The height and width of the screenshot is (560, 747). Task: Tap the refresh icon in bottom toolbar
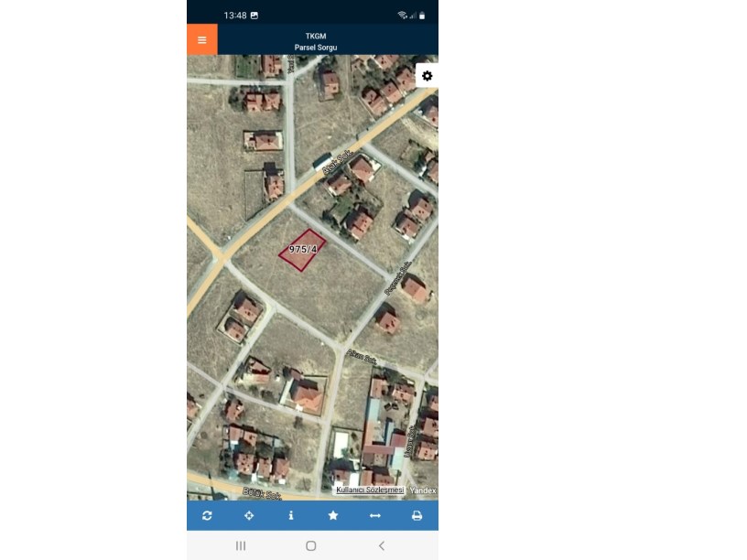click(x=207, y=515)
